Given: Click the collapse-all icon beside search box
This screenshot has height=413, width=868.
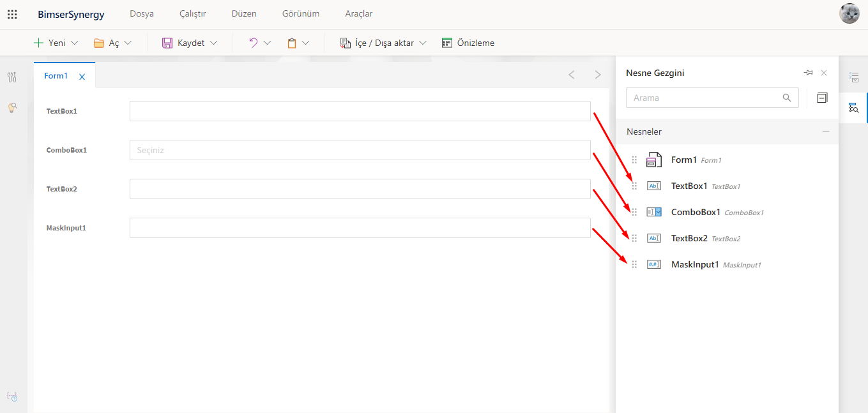Looking at the screenshot, I should [822, 98].
